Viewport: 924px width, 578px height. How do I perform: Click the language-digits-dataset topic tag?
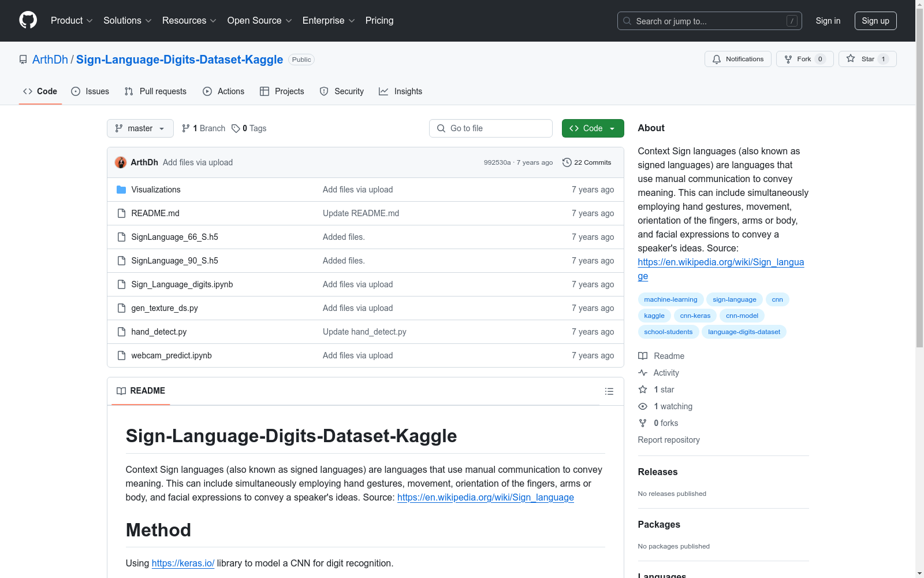click(x=744, y=332)
